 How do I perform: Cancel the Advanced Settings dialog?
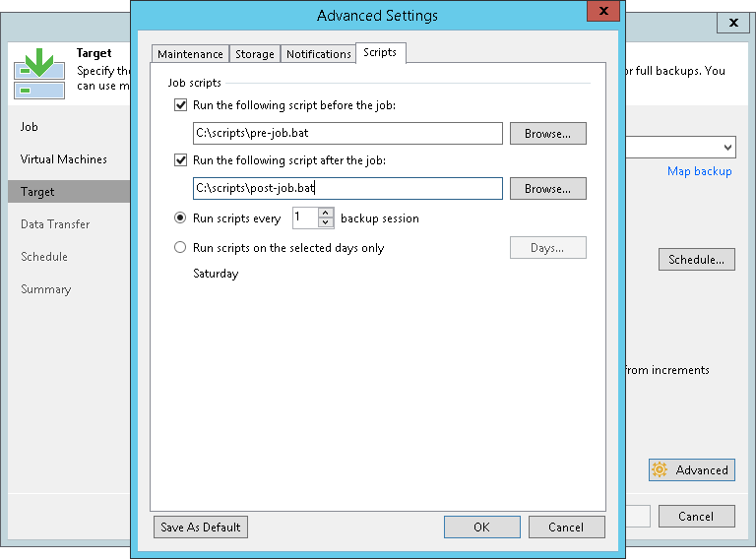(x=567, y=528)
